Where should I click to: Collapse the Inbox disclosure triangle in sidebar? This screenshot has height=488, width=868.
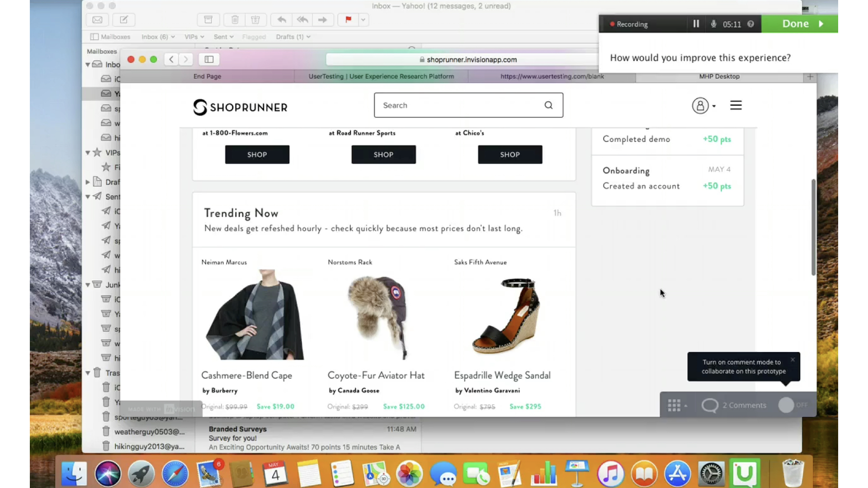88,65
